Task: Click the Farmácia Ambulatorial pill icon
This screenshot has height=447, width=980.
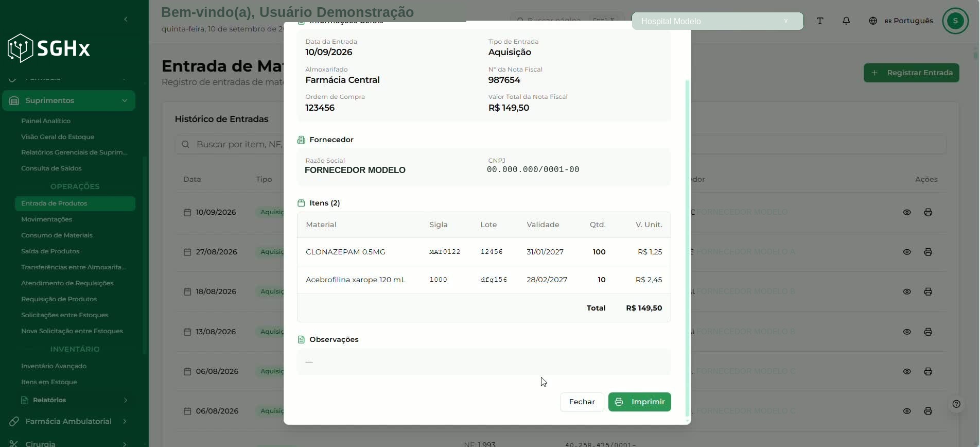Action: [x=14, y=421]
